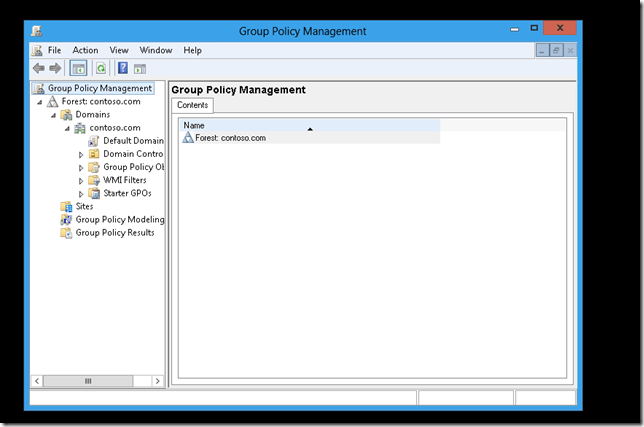Click the Starter GPOs folder icon
Viewport: 644px width, 427px height.
pyautogui.click(x=94, y=193)
